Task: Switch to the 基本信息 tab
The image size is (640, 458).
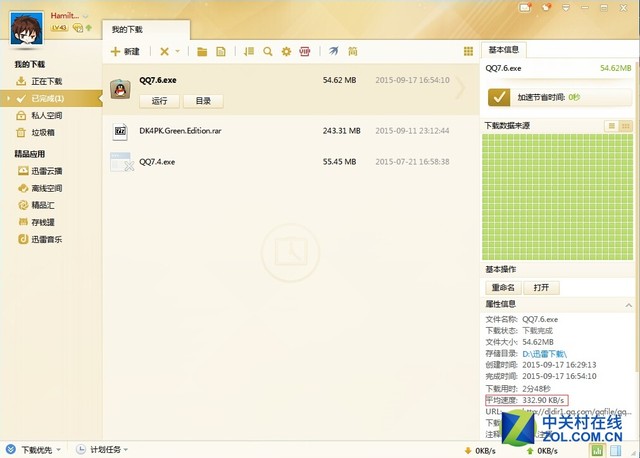Action: pos(504,50)
